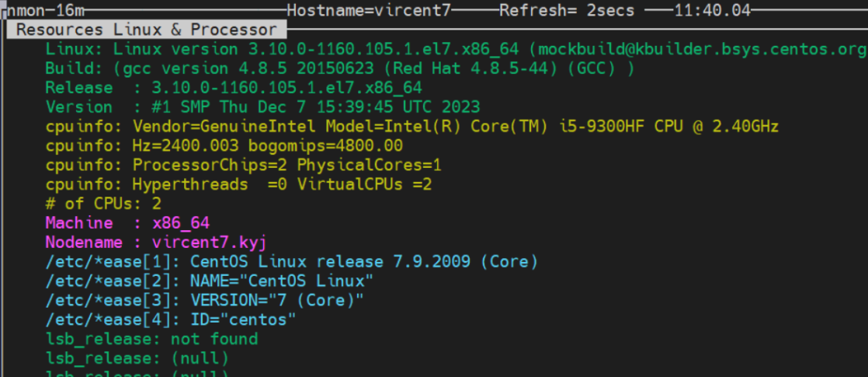Image resolution: width=868 pixels, height=377 pixels.
Task: Select the Resources Linux & Processor panel title
Action: point(147,30)
